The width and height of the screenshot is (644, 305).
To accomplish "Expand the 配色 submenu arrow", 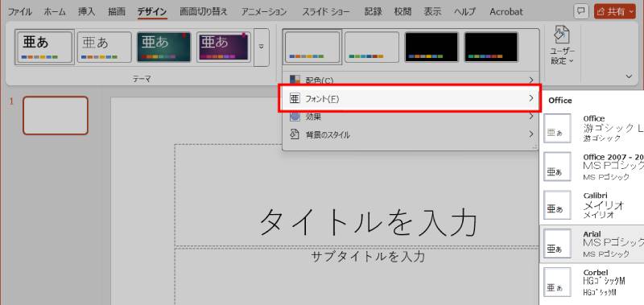I will (x=531, y=80).
